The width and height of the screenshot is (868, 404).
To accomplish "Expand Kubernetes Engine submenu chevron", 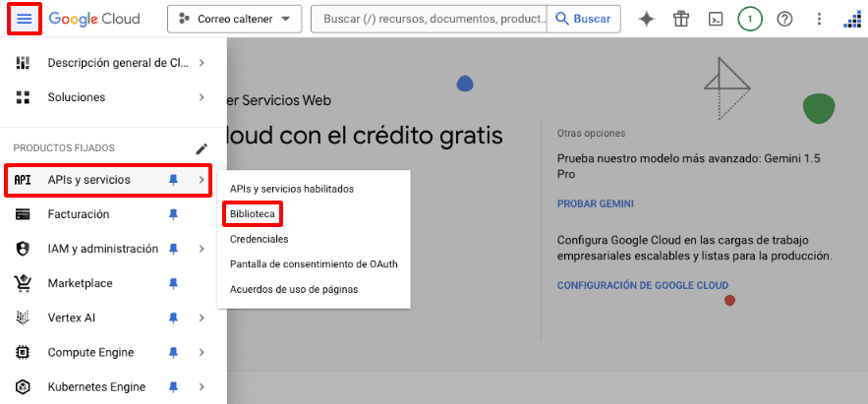I will tap(202, 387).
